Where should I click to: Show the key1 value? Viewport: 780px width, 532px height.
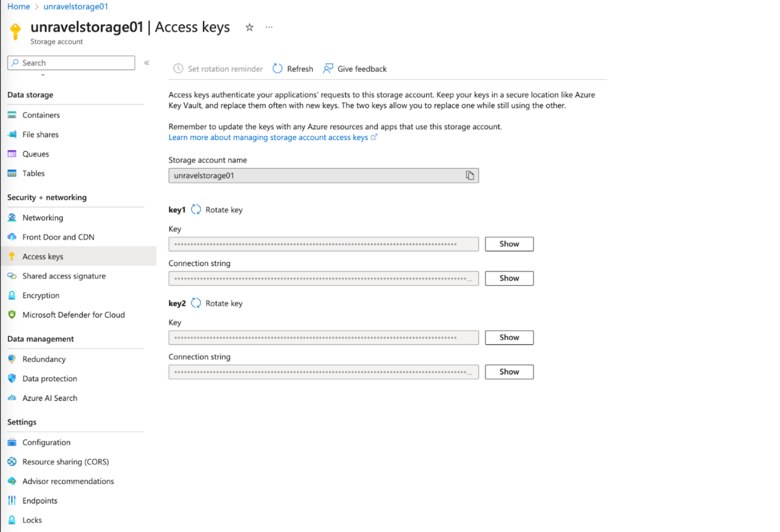click(x=509, y=244)
